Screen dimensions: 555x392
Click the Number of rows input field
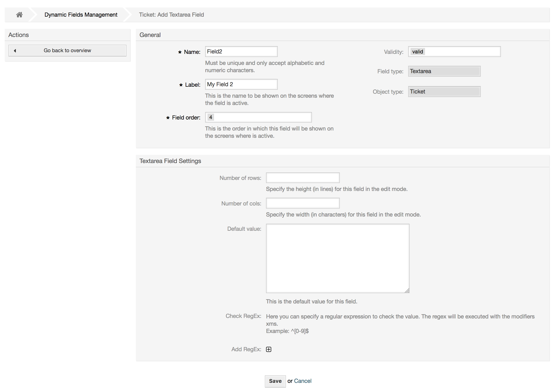(303, 178)
